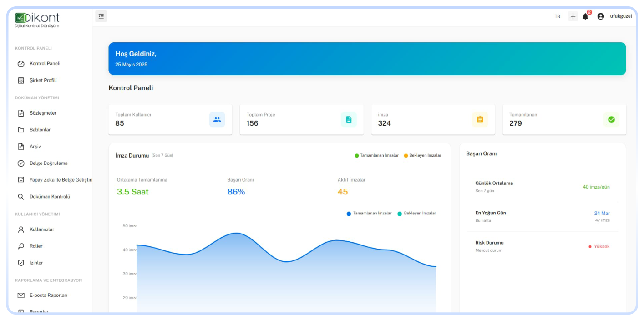Viewport: 644px width, 321px height.
Task: Click the Dikont logo
Action: (x=37, y=20)
